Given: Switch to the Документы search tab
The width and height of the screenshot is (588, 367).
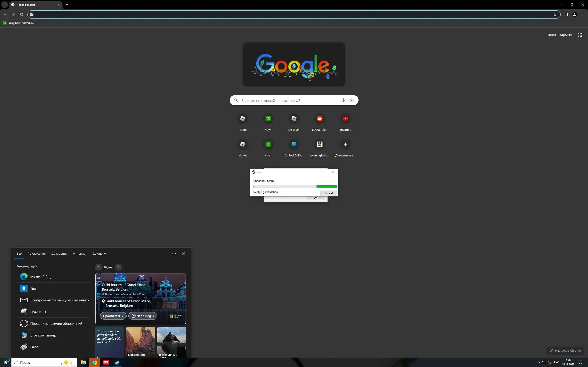Looking at the screenshot, I should [x=59, y=254].
